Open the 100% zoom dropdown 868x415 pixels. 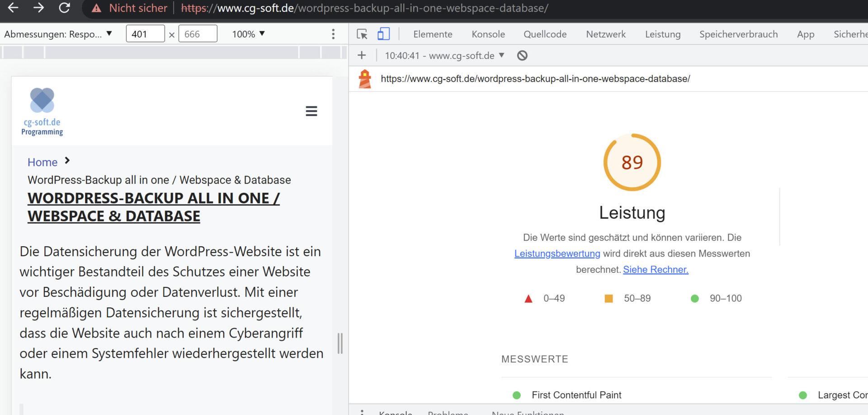(x=248, y=34)
